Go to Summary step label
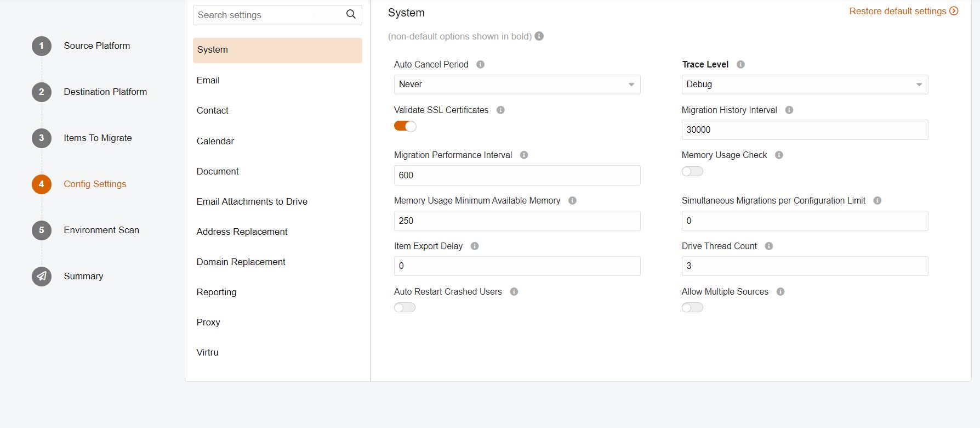Image resolution: width=980 pixels, height=428 pixels. click(83, 277)
